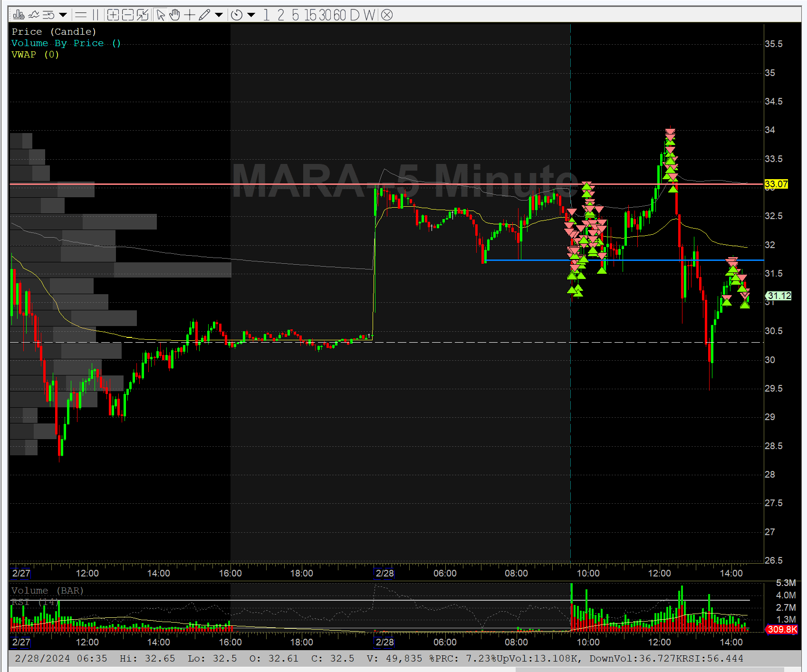
Task: Click the C: 32.5 status bar value
Action: pyautogui.click(x=333, y=659)
